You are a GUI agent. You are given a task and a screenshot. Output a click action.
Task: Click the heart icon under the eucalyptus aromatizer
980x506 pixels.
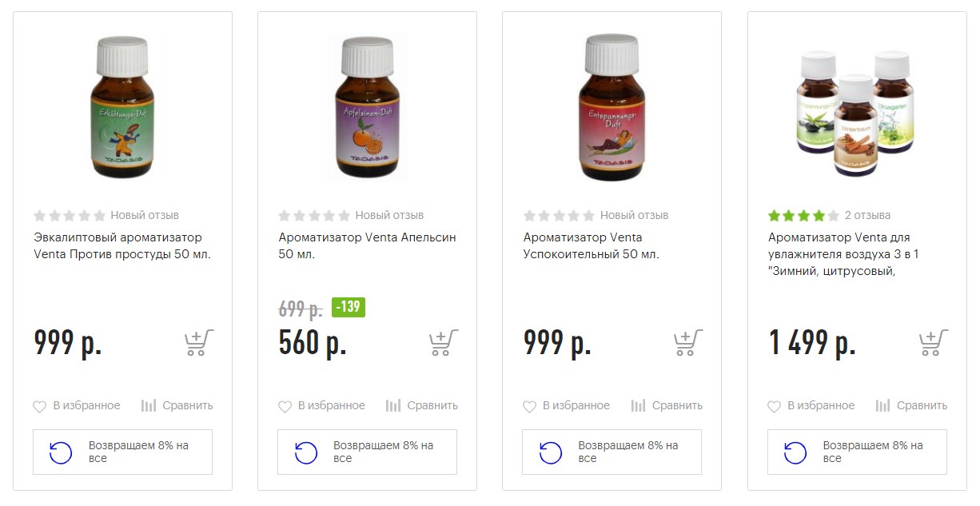tap(40, 406)
